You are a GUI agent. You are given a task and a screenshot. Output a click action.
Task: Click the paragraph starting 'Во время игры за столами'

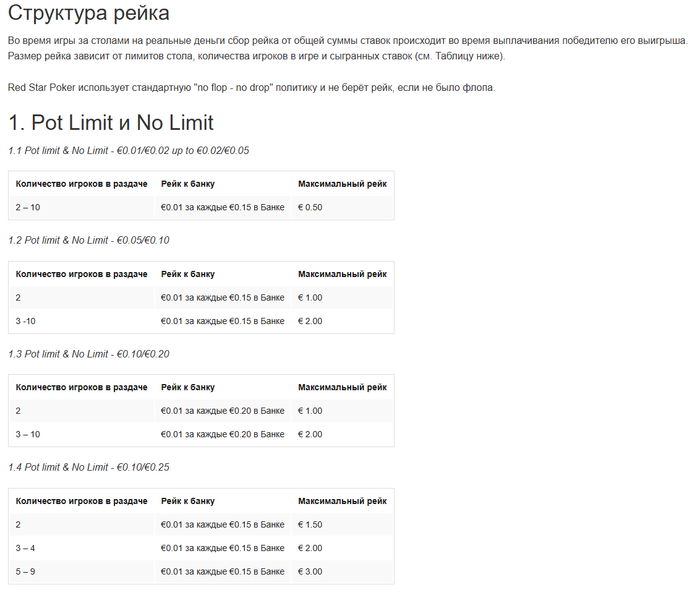pyautogui.click(x=348, y=48)
